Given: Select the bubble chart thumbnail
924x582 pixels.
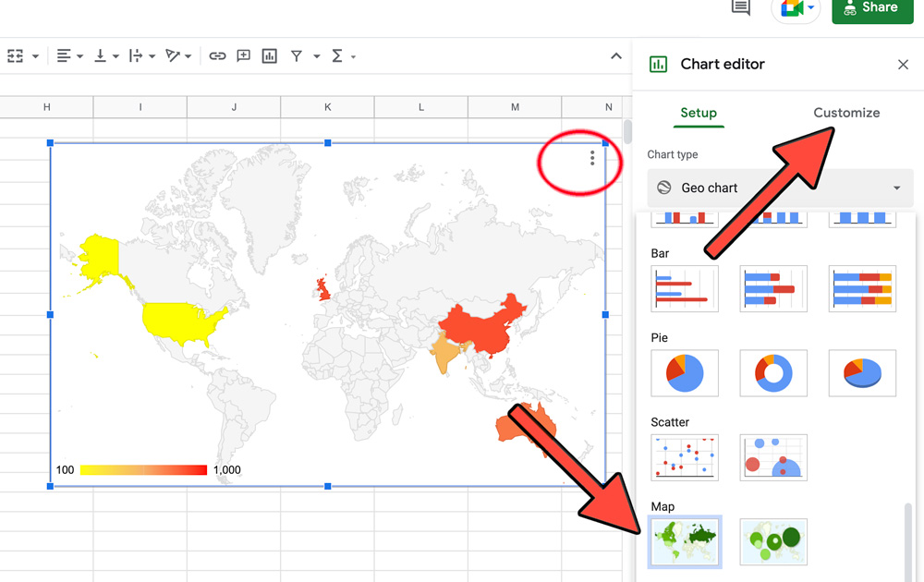Looking at the screenshot, I should (x=773, y=457).
